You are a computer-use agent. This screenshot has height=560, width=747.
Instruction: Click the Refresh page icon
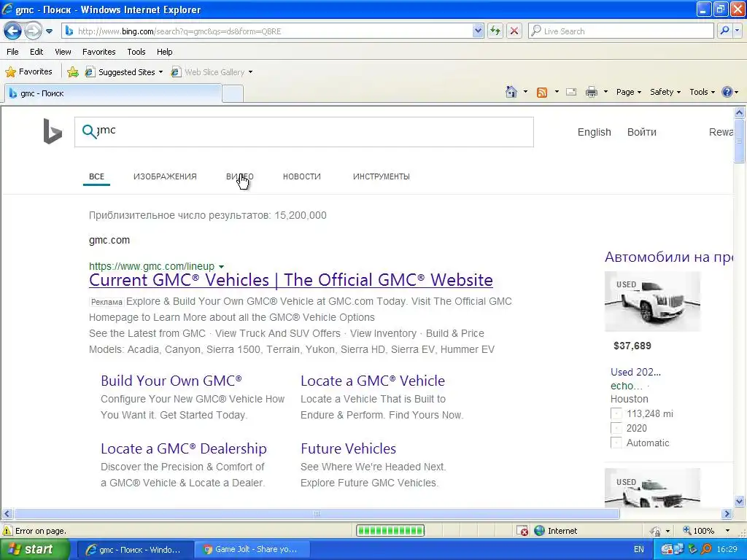point(495,31)
